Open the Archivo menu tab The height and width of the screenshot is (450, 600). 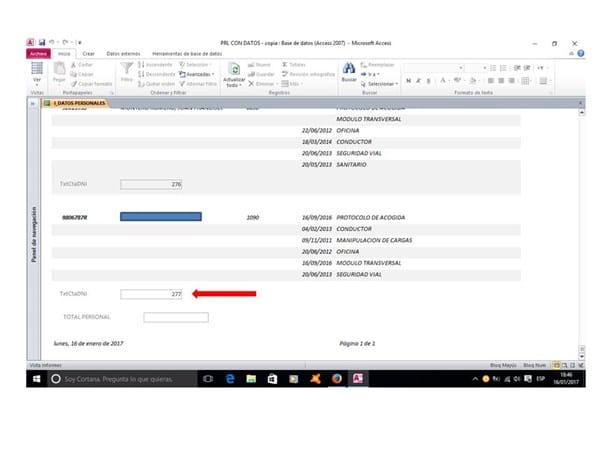point(38,54)
